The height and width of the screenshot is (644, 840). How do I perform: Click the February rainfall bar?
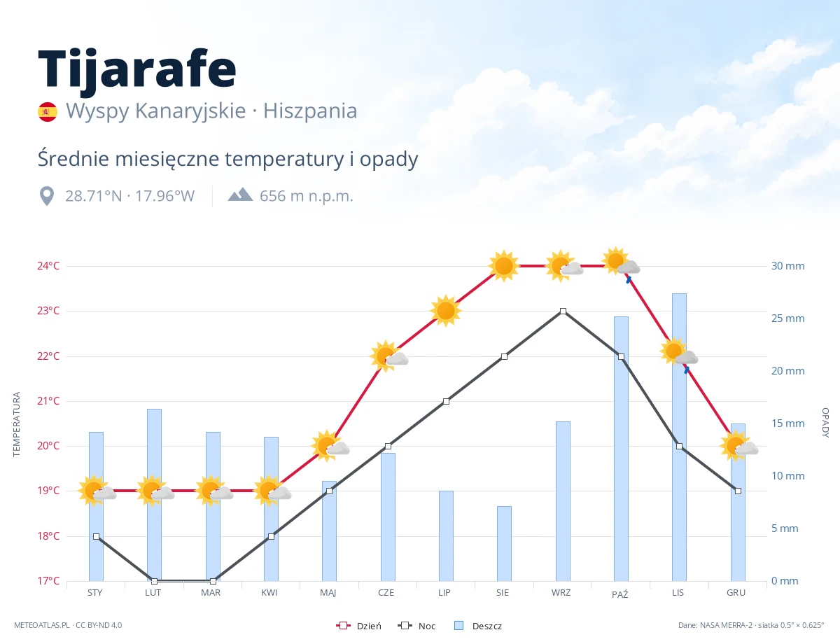[154, 495]
